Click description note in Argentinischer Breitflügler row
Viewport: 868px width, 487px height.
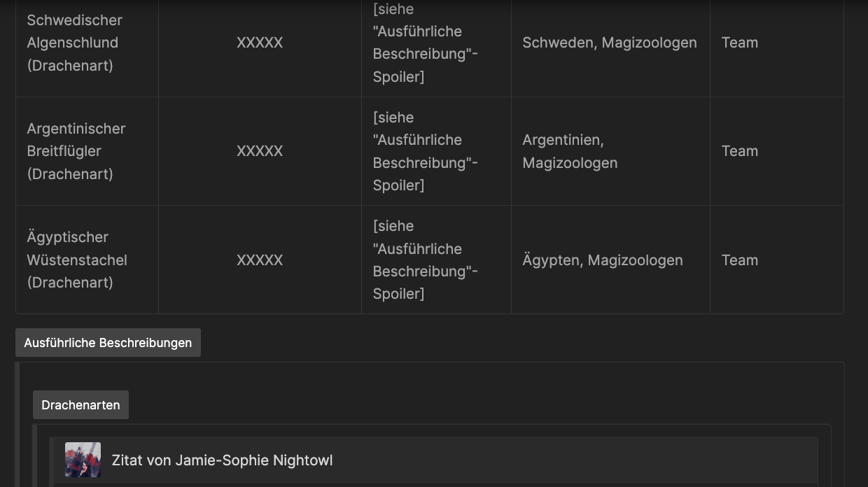point(425,151)
